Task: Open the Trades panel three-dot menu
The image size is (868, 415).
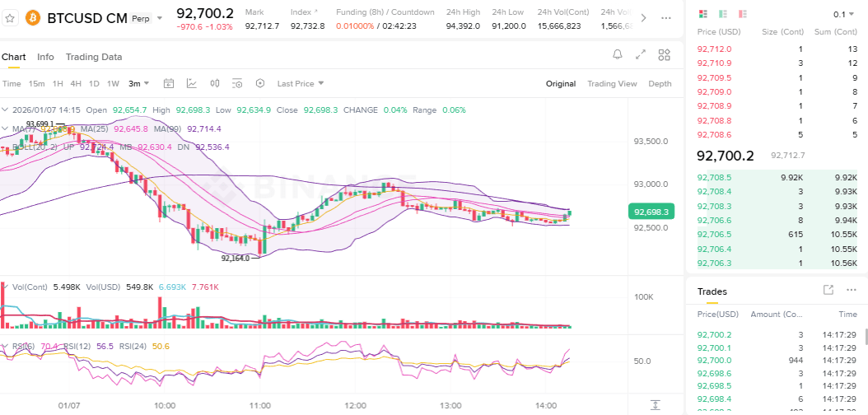Action: pos(851,290)
